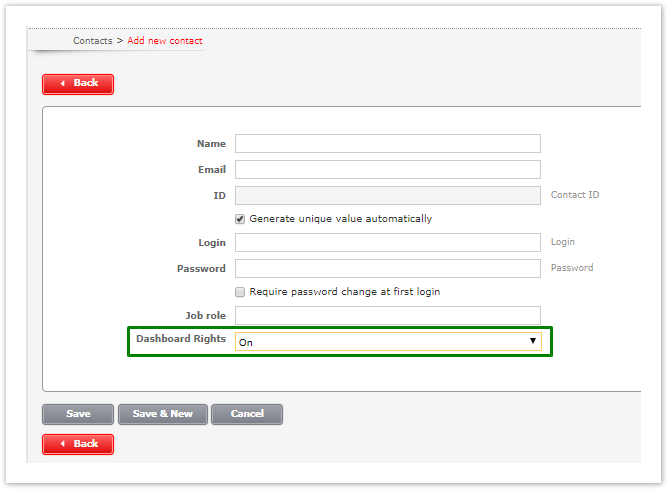This screenshot has height=489, width=667.
Task: Select the greyed-out ID field
Action: [x=388, y=195]
